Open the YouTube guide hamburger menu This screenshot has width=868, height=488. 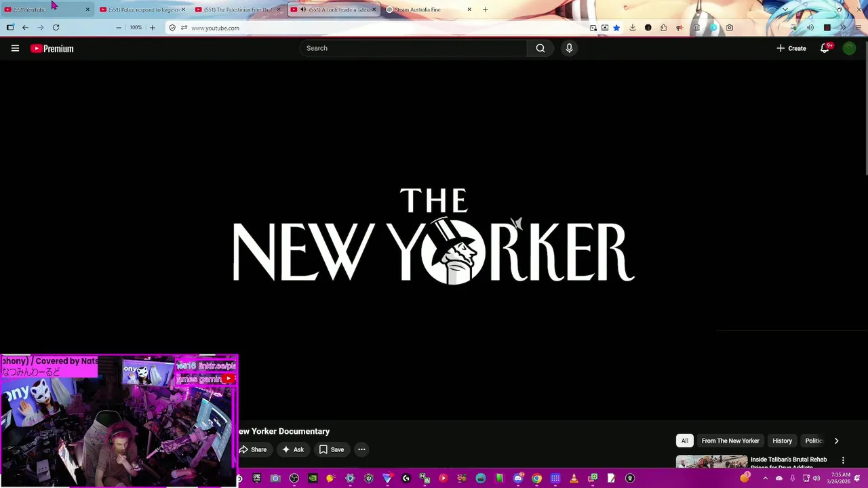point(15,48)
